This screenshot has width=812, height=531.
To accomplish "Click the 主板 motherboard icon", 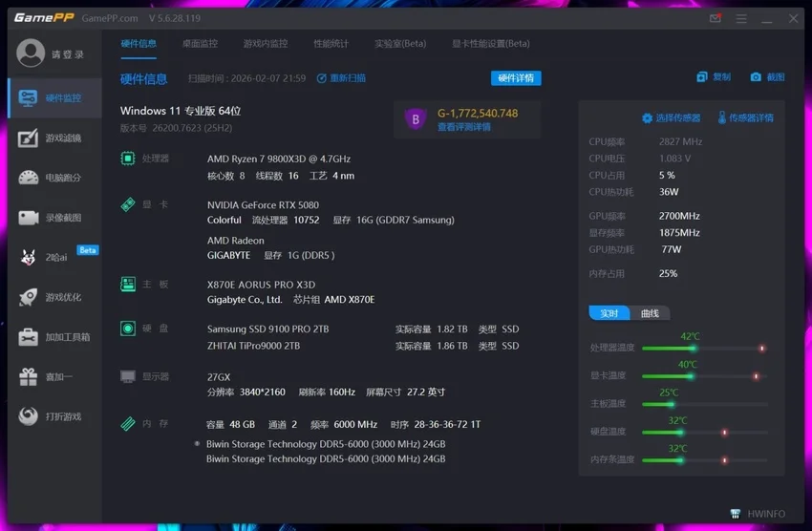I will tap(128, 285).
